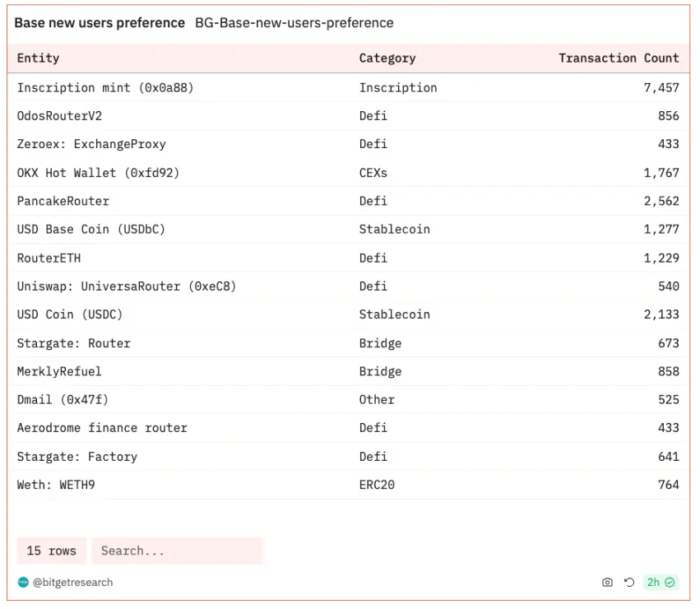The image size is (700, 609).
Task: Sort by the Entity column header
Action: [39, 58]
